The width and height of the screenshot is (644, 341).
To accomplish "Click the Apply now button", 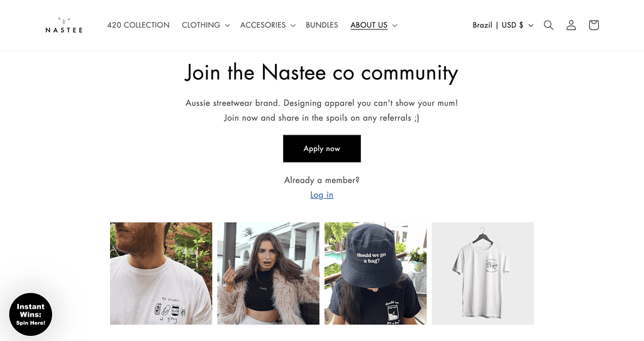I will coord(321,148).
